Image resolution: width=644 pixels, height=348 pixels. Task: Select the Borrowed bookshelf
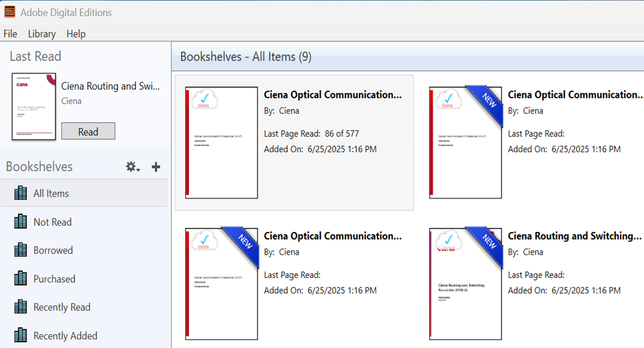click(x=83, y=251)
